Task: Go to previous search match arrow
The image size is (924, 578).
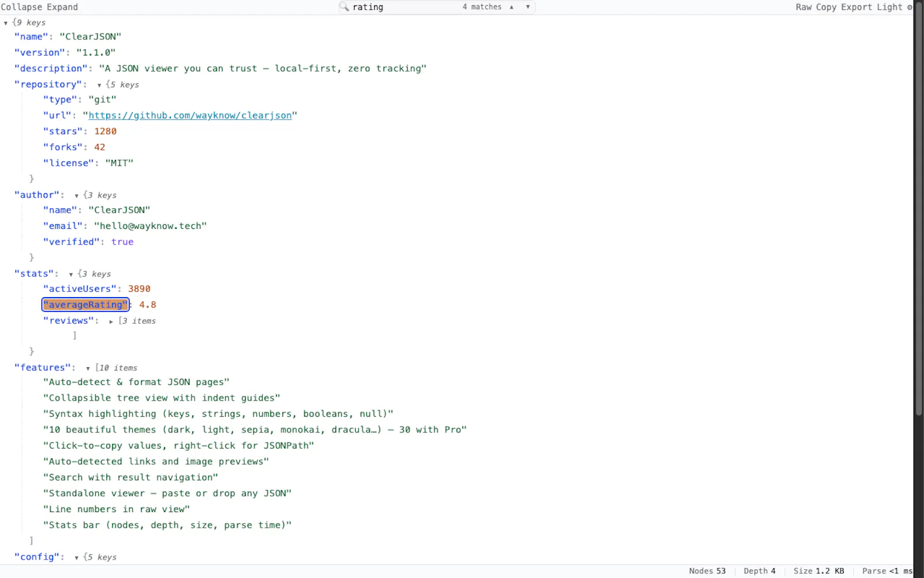Action: [x=512, y=7]
